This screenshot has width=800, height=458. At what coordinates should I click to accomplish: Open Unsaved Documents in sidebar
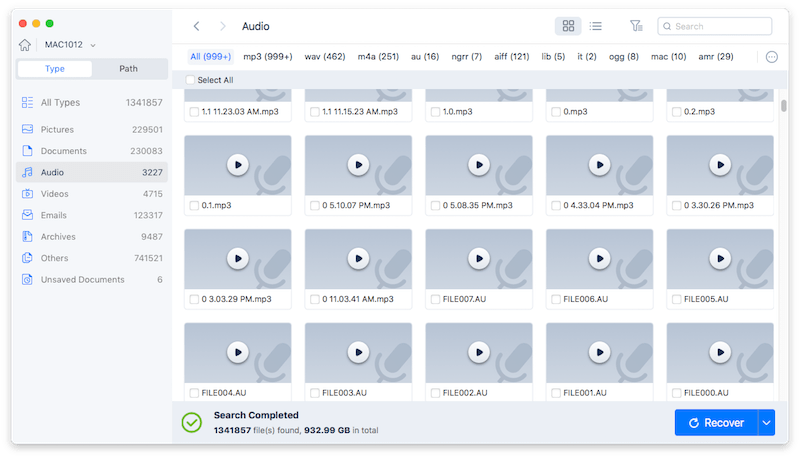click(x=92, y=279)
